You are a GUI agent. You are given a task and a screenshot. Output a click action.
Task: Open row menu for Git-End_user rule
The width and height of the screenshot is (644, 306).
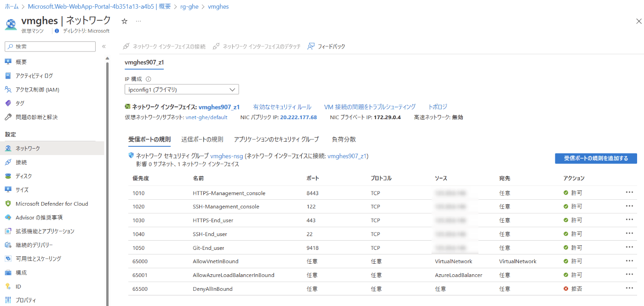(x=629, y=247)
